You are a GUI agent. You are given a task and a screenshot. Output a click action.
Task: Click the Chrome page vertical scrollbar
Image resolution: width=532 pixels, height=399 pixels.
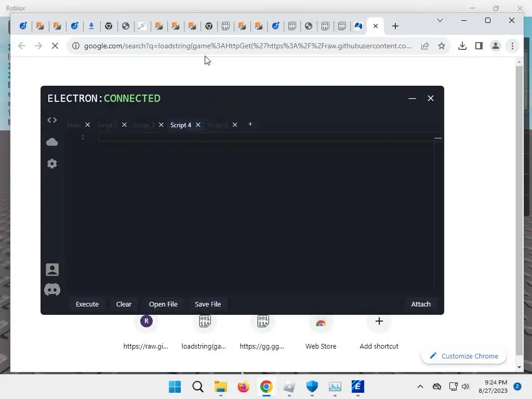pyautogui.click(x=519, y=210)
